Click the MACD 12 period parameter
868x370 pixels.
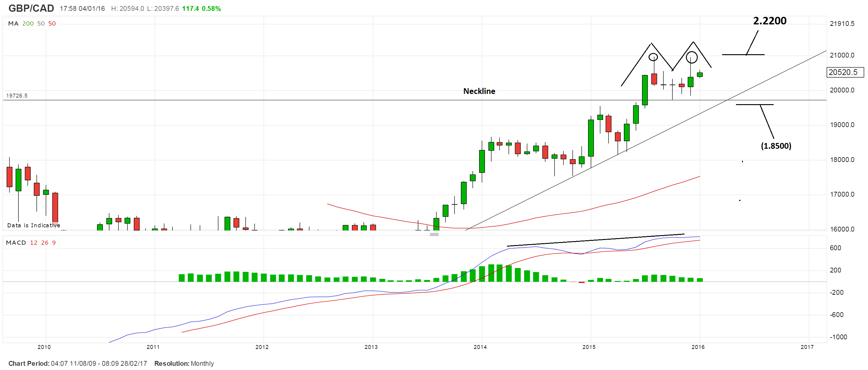[34, 243]
